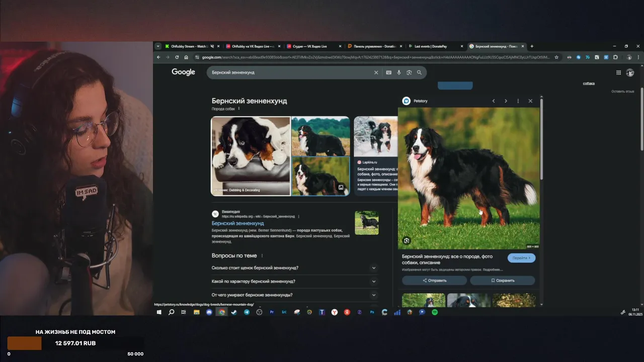The image size is (644, 362).
Task: Open the Lapkins.ru snow dog image
Action: pyautogui.click(x=376, y=137)
